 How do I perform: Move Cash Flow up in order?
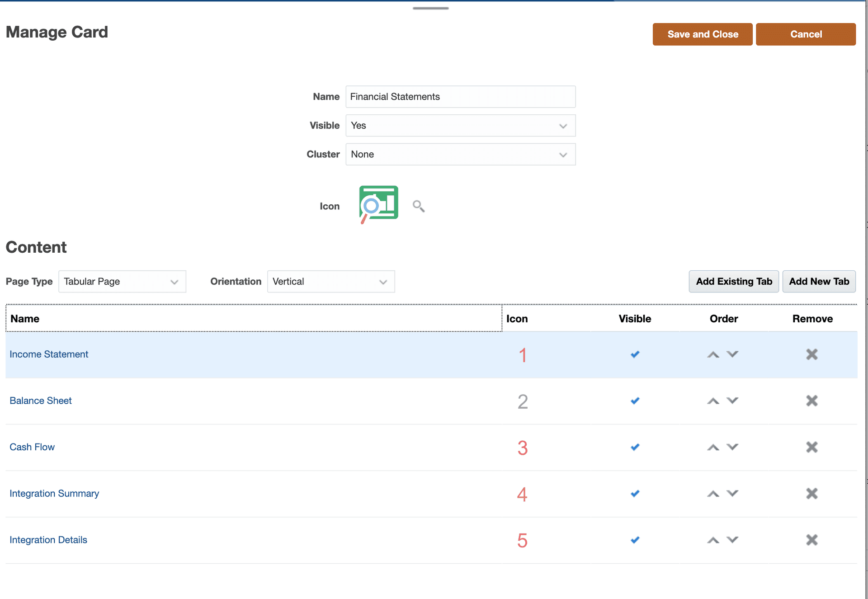713,448
